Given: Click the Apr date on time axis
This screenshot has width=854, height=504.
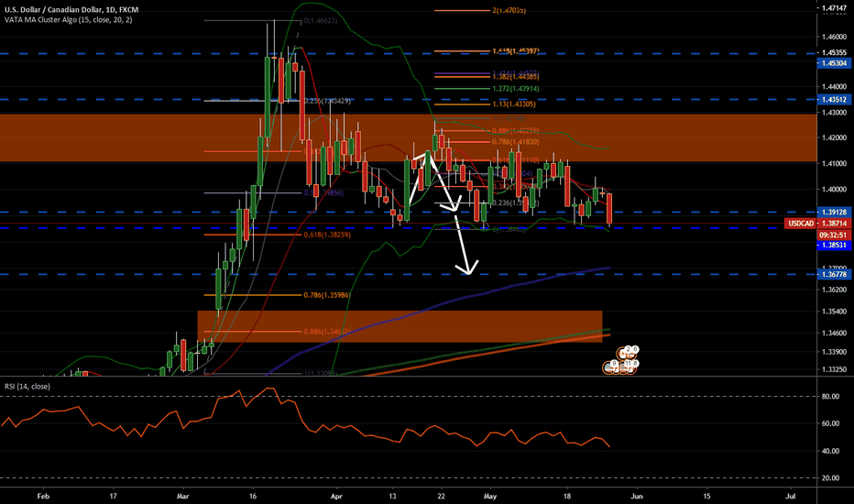Looking at the screenshot, I should pos(336,497).
